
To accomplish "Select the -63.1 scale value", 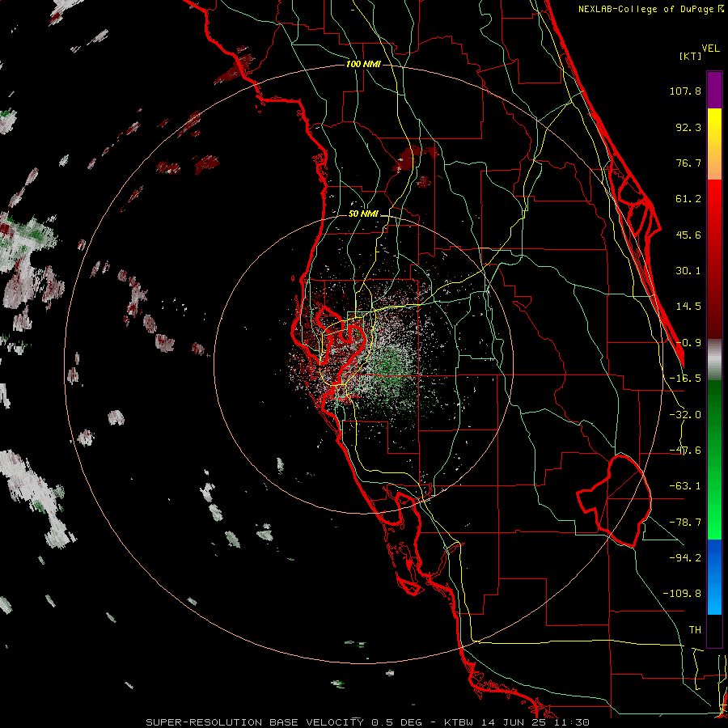I will pos(685,486).
